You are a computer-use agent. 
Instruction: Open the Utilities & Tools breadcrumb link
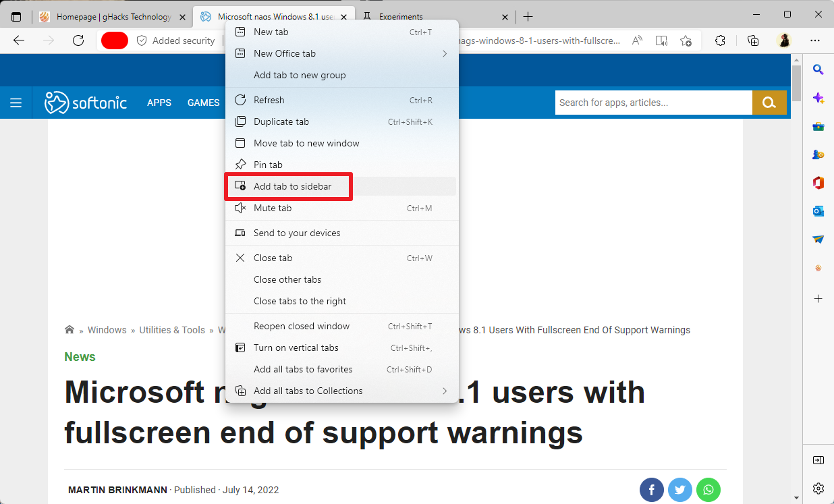pyautogui.click(x=172, y=330)
